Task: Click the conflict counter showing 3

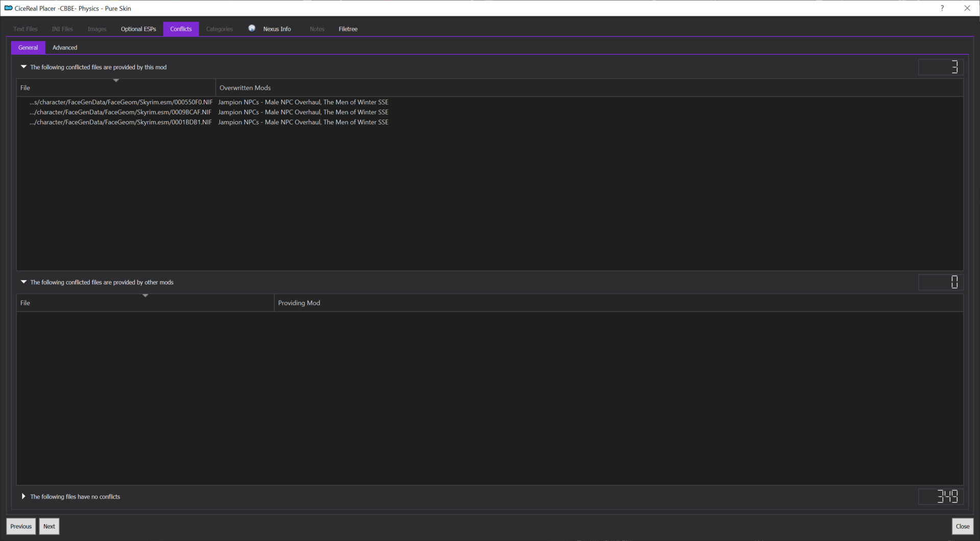Action: [941, 67]
